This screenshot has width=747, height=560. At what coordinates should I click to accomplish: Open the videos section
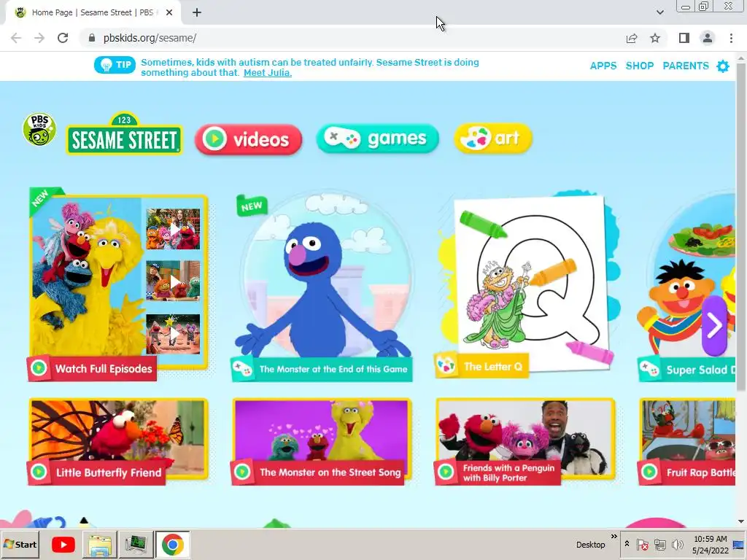click(248, 139)
